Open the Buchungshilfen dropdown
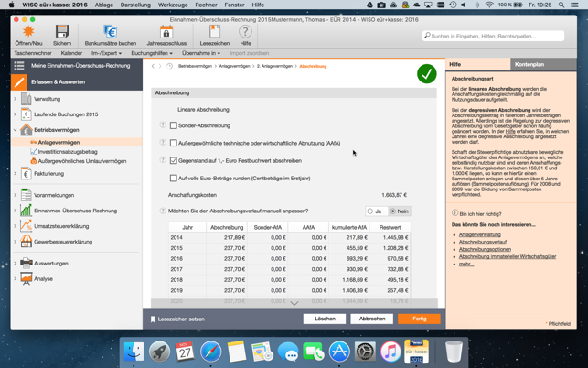Screen dimensions: 588x368 (x=152, y=53)
